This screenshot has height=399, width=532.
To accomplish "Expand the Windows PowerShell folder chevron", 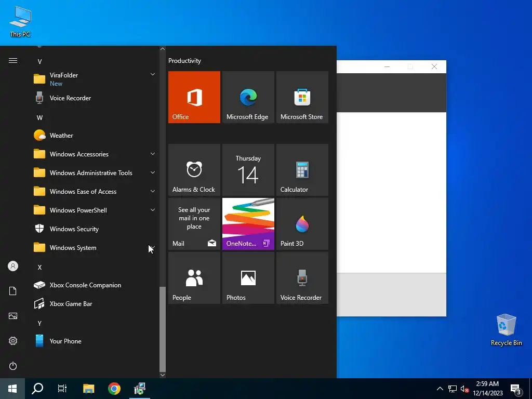I will tap(153, 210).
